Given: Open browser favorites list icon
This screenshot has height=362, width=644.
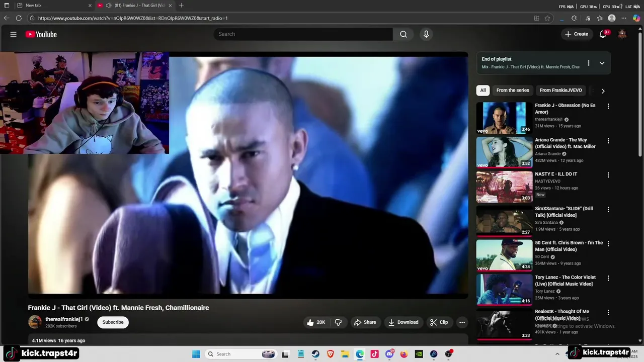Looking at the screenshot, I should coord(600,18).
